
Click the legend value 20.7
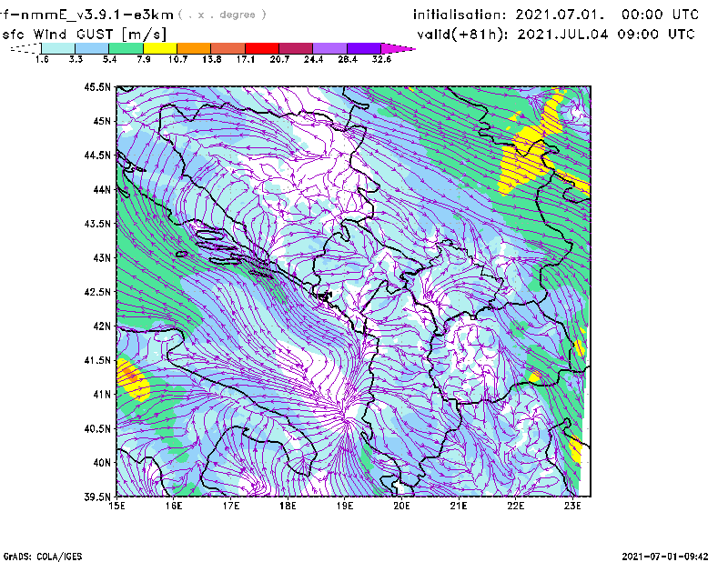(279, 59)
